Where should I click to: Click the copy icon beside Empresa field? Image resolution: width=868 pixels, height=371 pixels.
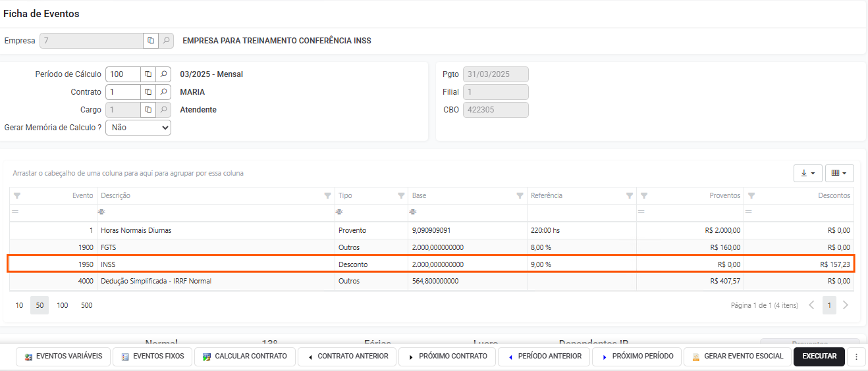coord(151,41)
